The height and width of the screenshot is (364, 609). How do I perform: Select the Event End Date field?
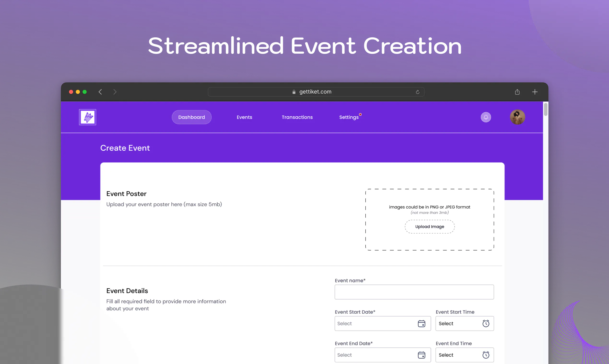tap(383, 355)
